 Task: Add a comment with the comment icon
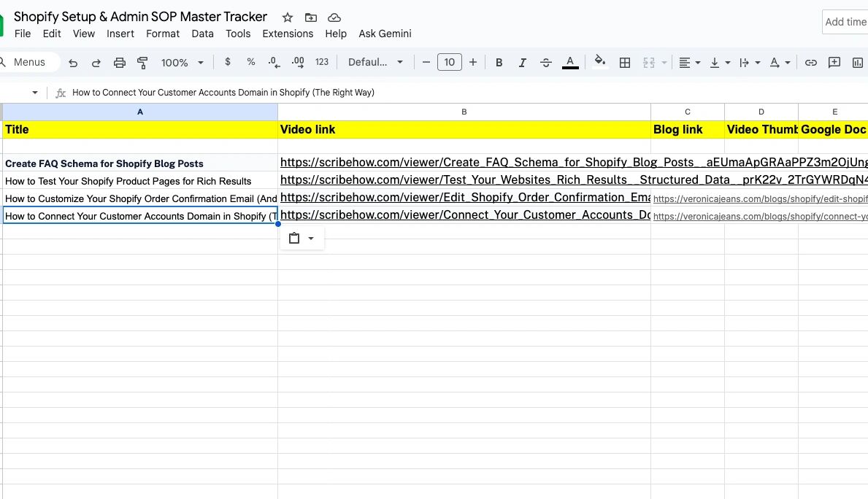(834, 63)
